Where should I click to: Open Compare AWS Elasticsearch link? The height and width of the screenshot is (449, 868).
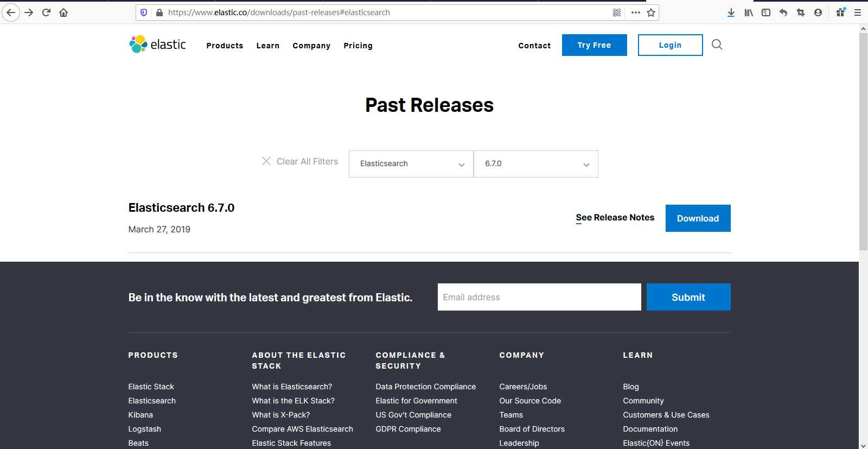point(303,429)
